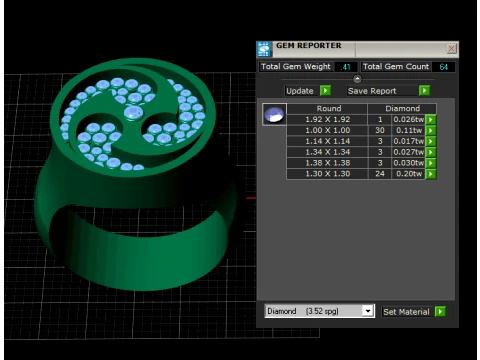The height and width of the screenshot is (360, 480).
Task: Click the Total Gem Weight label
Action: click(x=296, y=67)
